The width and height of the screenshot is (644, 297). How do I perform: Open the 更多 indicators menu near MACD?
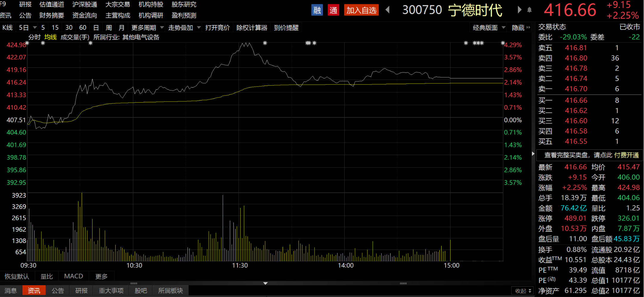101,276
